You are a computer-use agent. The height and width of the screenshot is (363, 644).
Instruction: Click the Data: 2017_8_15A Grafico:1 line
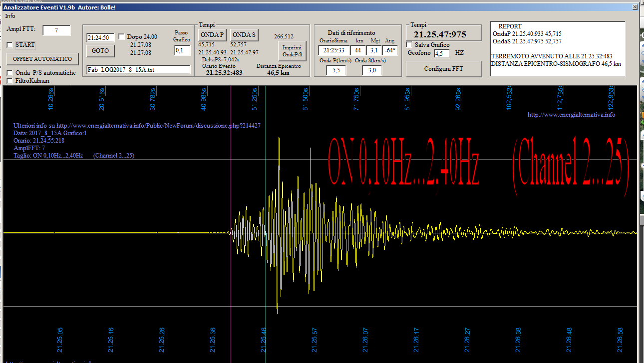tap(50, 133)
